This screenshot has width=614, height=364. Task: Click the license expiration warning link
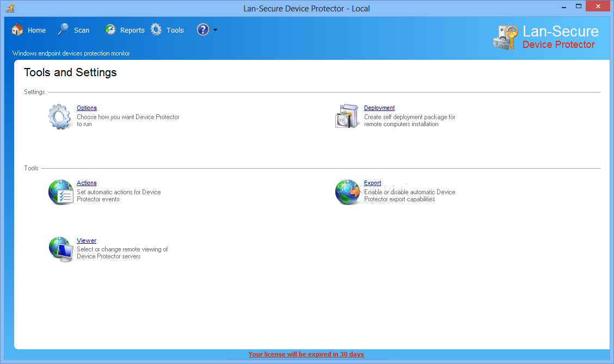[x=306, y=354]
